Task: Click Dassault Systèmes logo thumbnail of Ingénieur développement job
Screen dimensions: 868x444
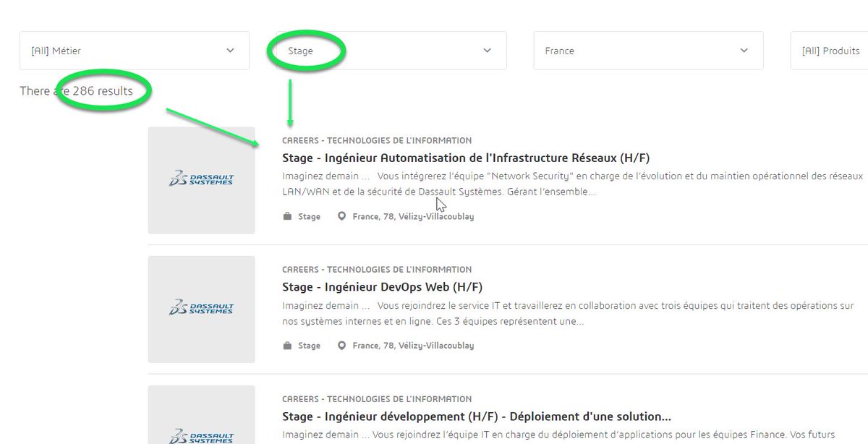Action: click(x=202, y=414)
